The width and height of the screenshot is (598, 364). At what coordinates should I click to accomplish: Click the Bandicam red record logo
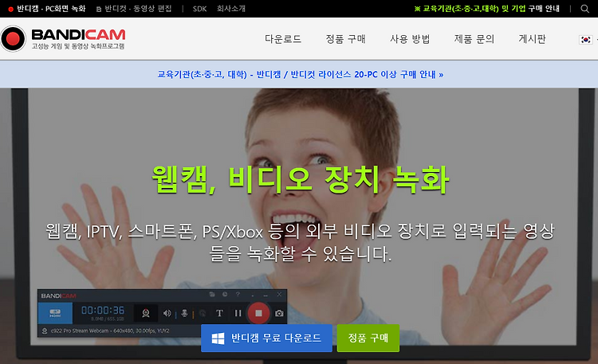coord(13,38)
